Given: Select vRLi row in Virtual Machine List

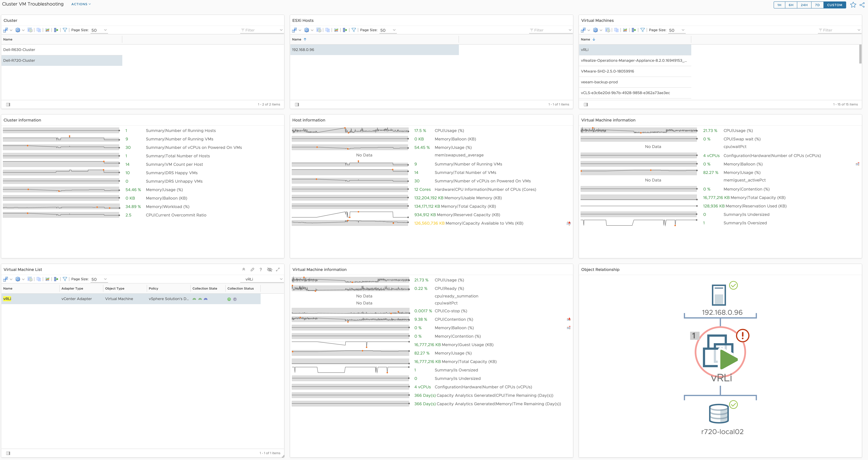Looking at the screenshot, I should (131, 299).
